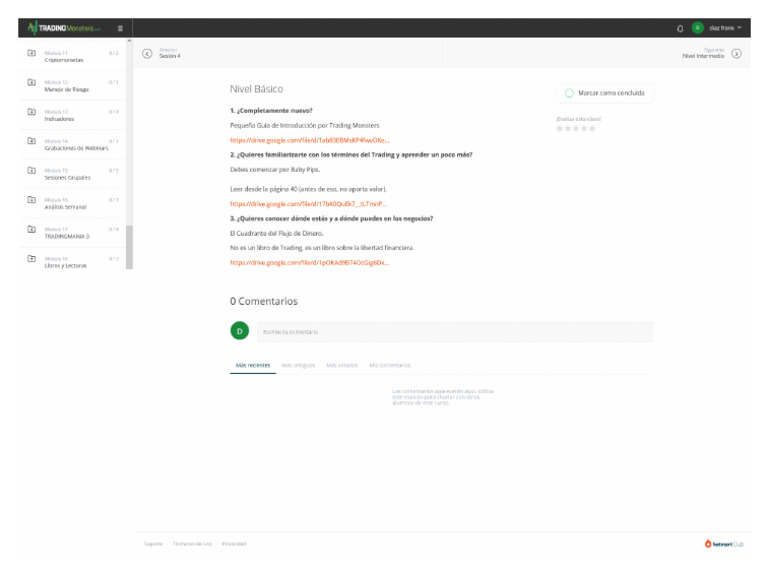
Task: Expand the Grabaciones de Webinars module
Action: pyautogui.click(x=72, y=144)
